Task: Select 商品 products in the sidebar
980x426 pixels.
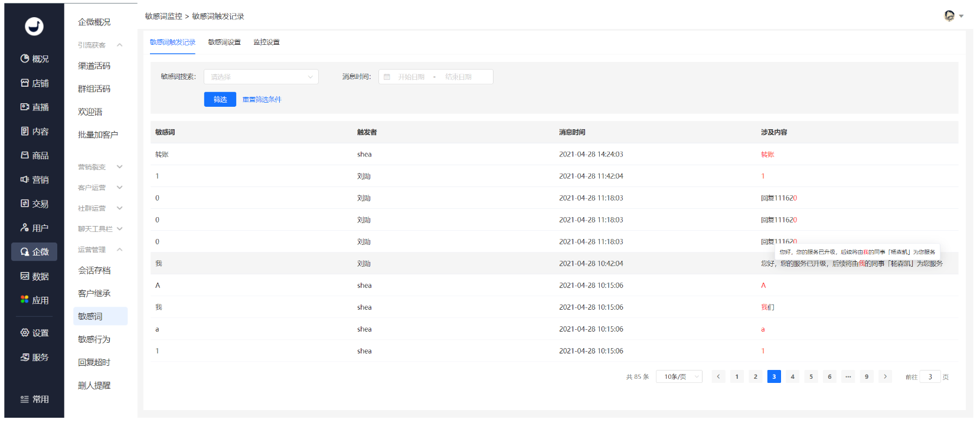Action: (34, 156)
